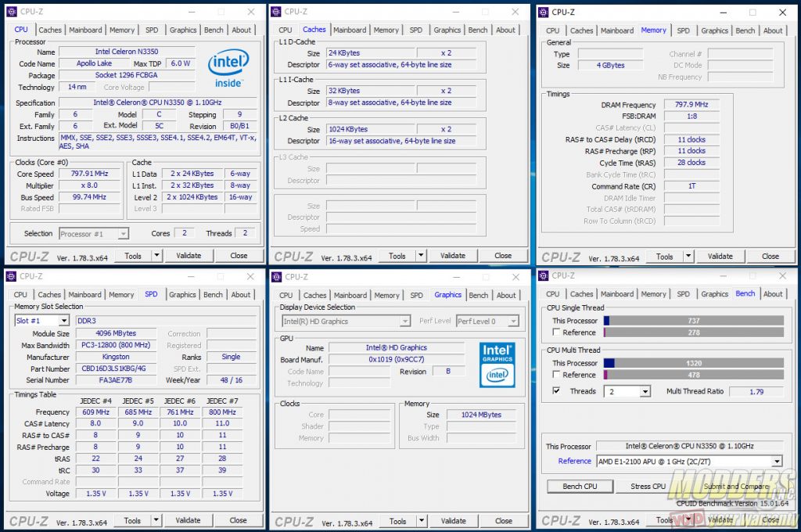Click the Code Name value Apollo Lake
Image resolution: width=801 pixels, height=532 pixels.
pyautogui.click(x=94, y=63)
